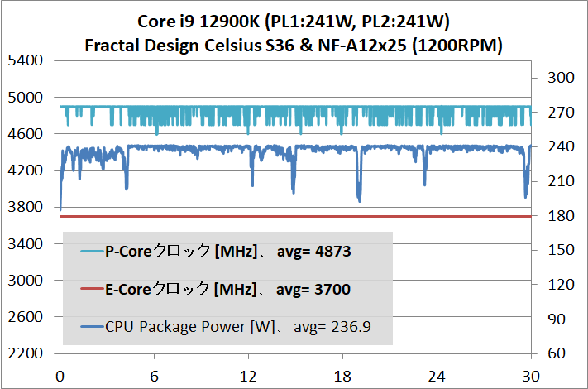Click left axis label 4200
Screen dimensions: 588x389
click(x=25, y=170)
